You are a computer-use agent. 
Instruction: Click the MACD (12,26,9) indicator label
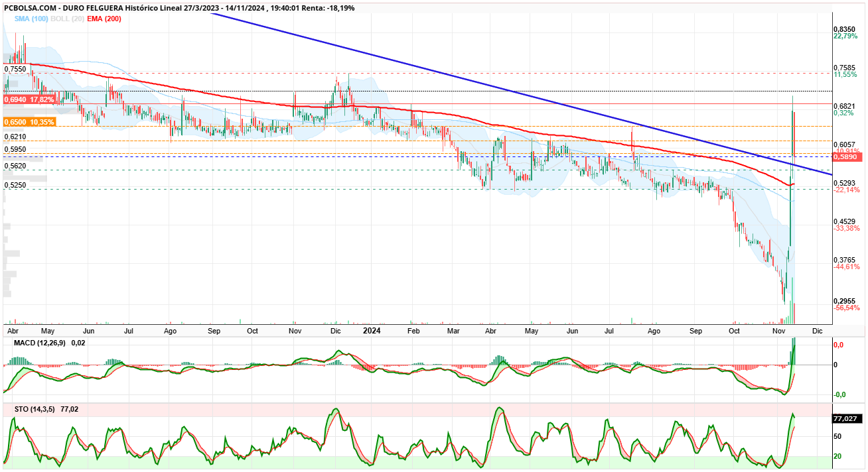[40, 342]
